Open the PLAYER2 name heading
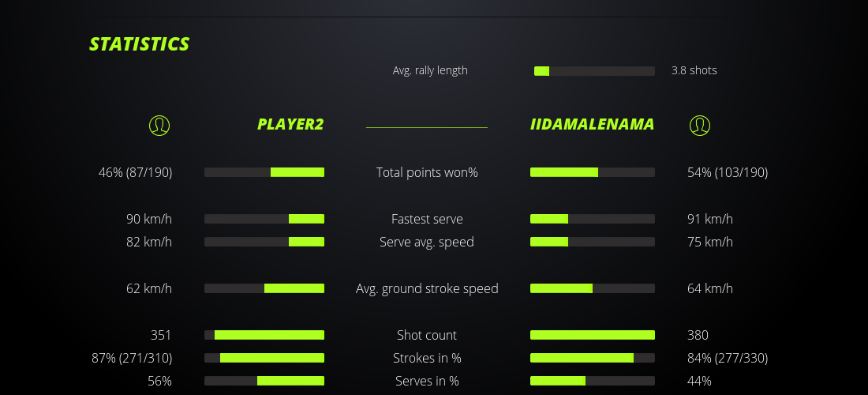This screenshot has height=395, width=868. tap(290, 124)
